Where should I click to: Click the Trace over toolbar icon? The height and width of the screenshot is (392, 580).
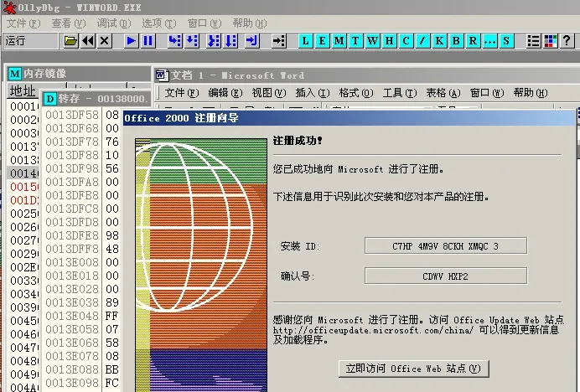(x=230, y=41)
